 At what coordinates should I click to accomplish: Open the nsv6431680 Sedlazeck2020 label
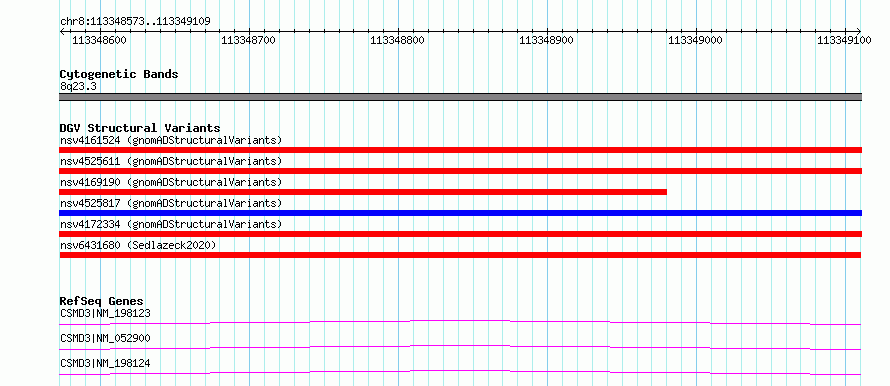138,245
